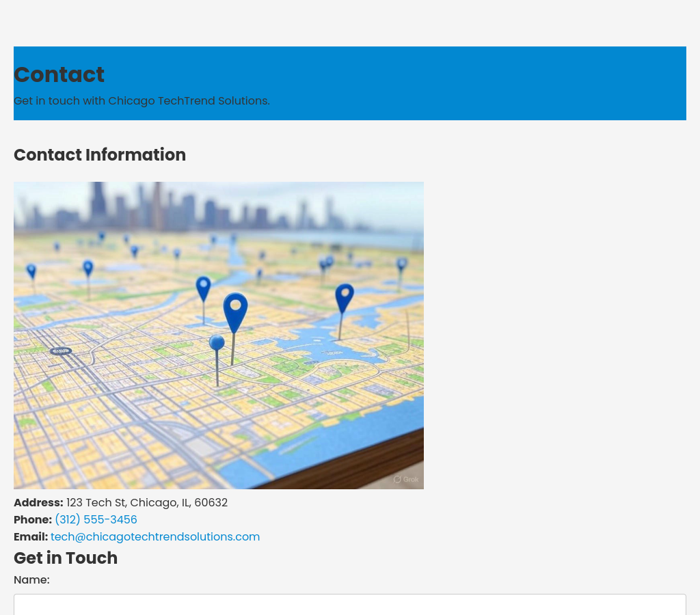Click the 123 Tech St address text
Screen dimensions: 700x615
[x=146, y=503]
